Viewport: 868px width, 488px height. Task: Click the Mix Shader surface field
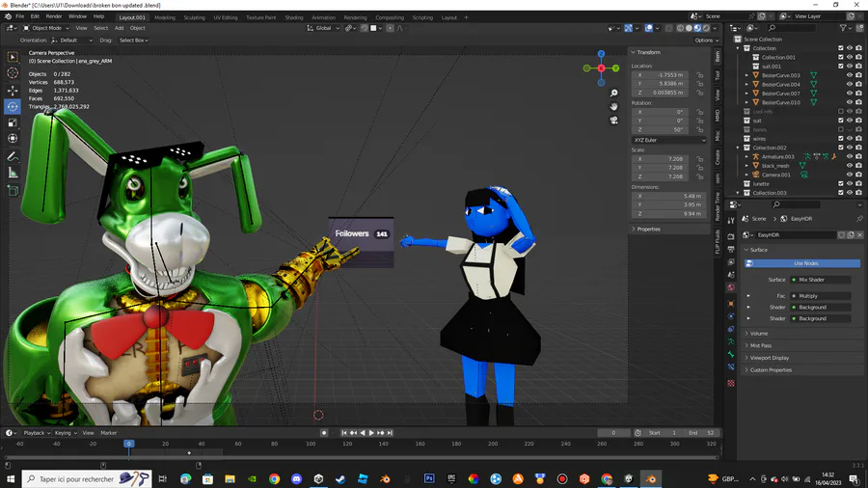(x=821, y=280)
